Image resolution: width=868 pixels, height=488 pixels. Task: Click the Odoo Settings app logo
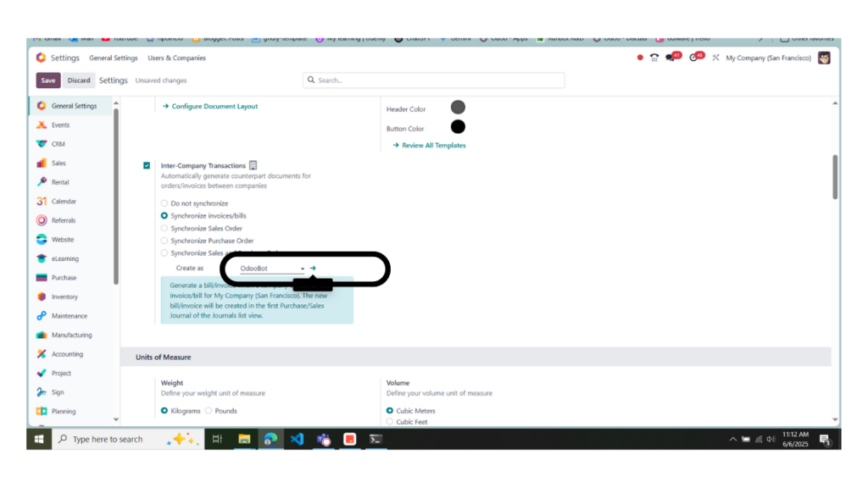point(41,58)
